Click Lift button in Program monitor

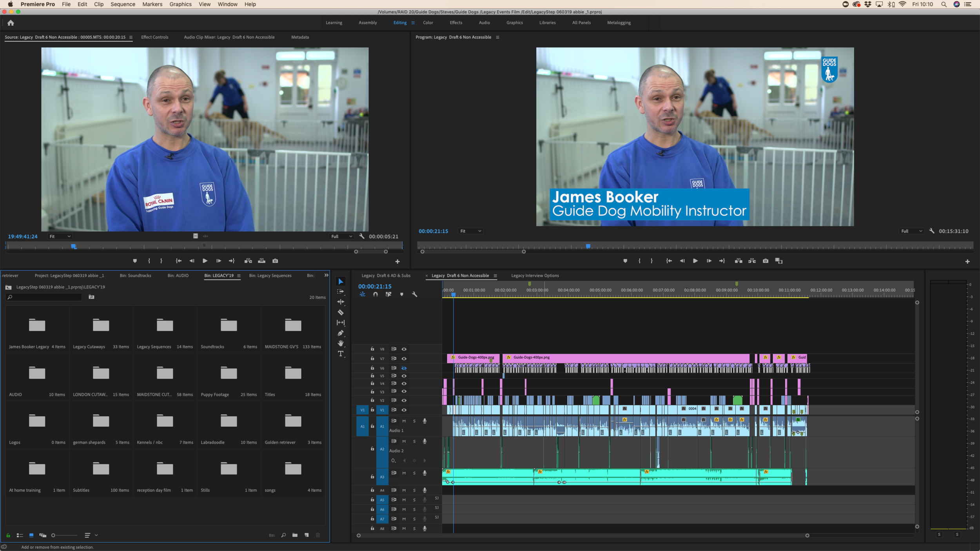coord(739,261)
